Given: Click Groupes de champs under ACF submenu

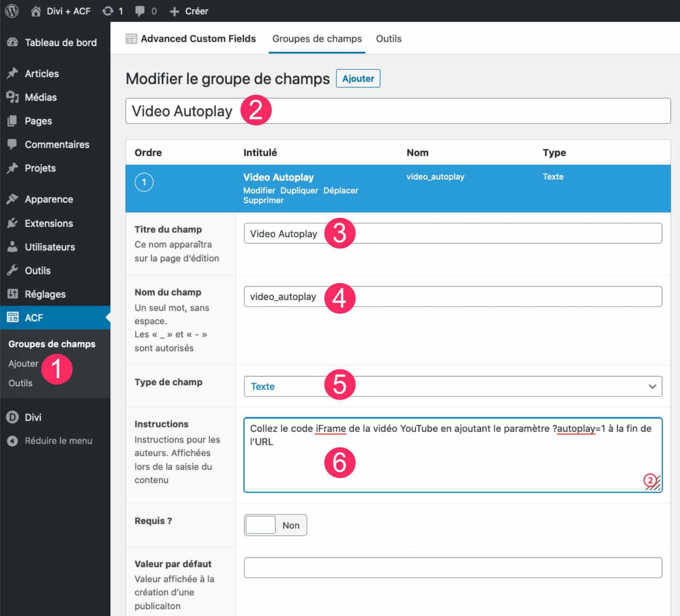Looking at the screenshot, I should click(52, 344).
